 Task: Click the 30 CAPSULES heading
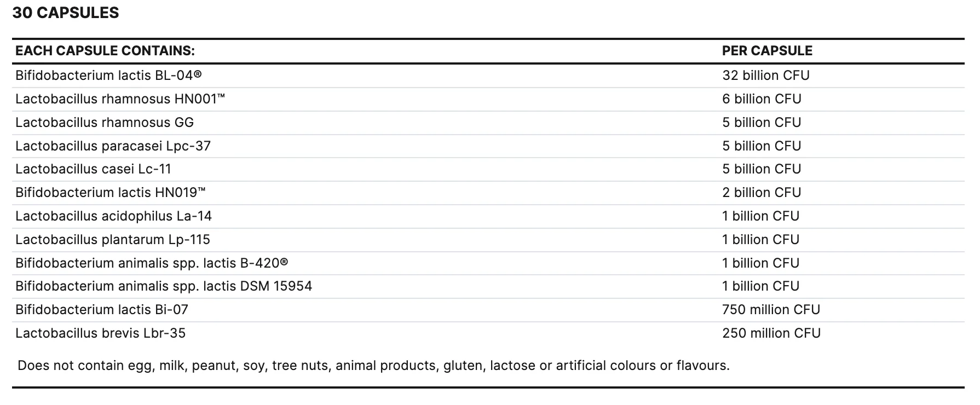pyautogui.click(x=66, y=13)
